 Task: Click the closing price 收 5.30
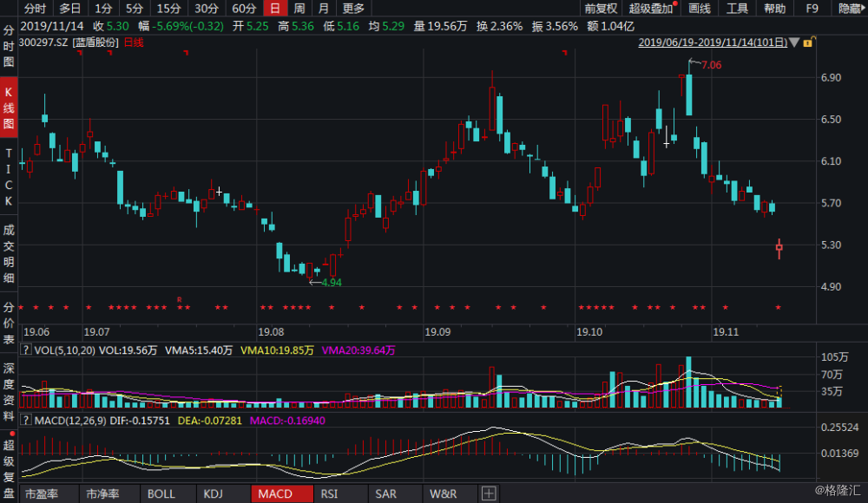click(x=111, y=26)
